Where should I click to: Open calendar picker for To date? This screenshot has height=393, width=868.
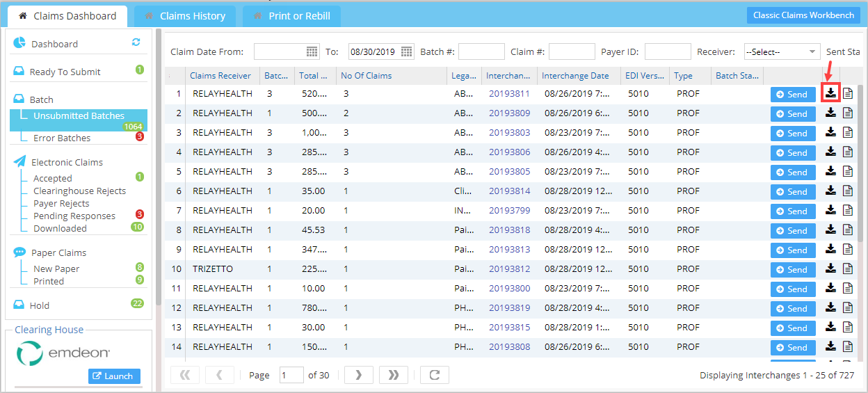click(x=407, y=51)
